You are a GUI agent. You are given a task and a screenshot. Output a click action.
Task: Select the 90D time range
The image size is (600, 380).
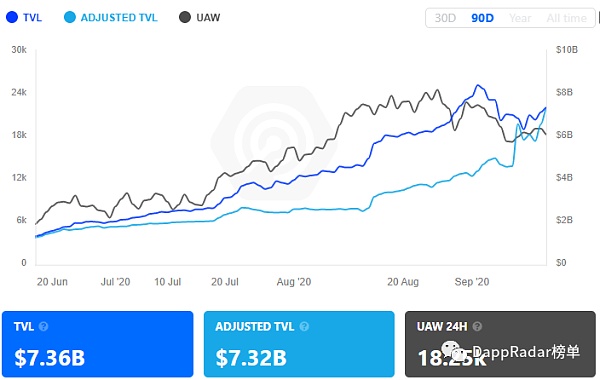(x=482, y=18)
